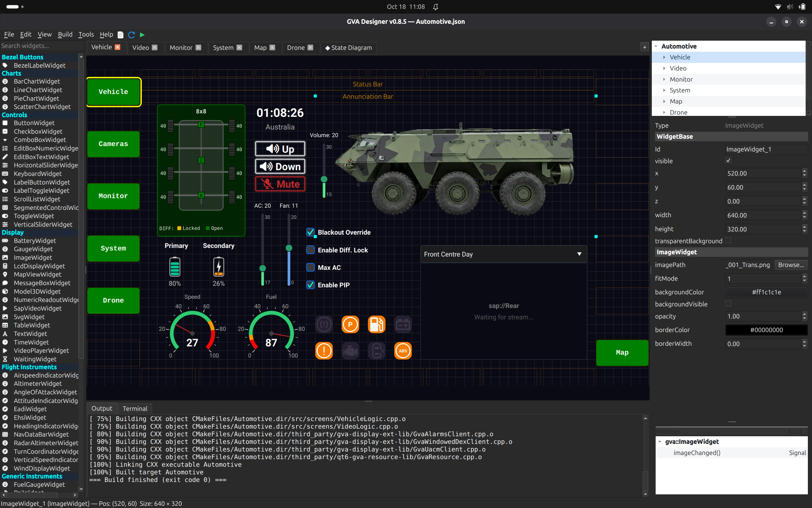
Task: Click the notification bell in top bar
Action: click(x=435, y=7)
